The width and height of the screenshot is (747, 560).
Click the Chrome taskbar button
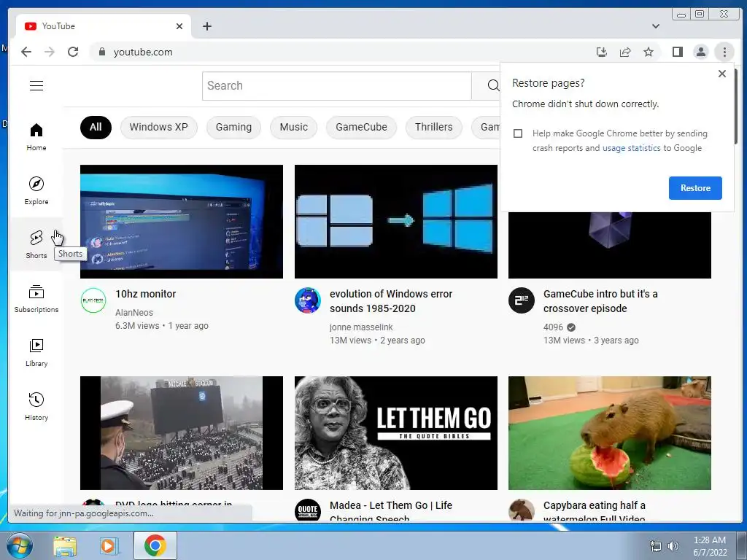pos(155,545)
